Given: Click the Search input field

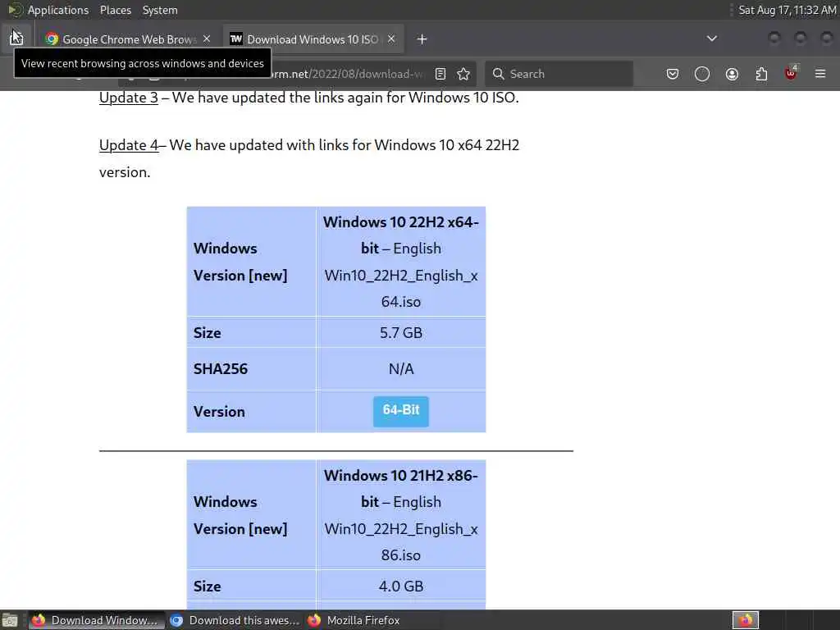Looking at the screenshot, I should coord(559,74).
